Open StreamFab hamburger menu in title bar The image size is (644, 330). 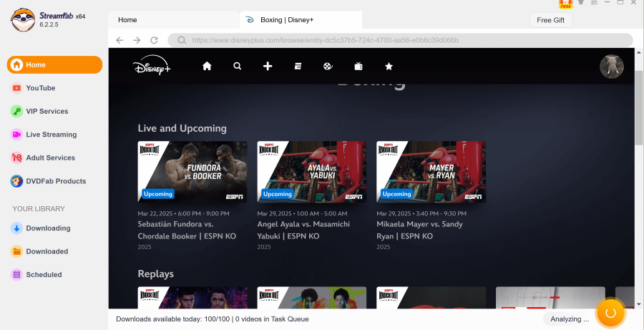[x=593, y=3]
